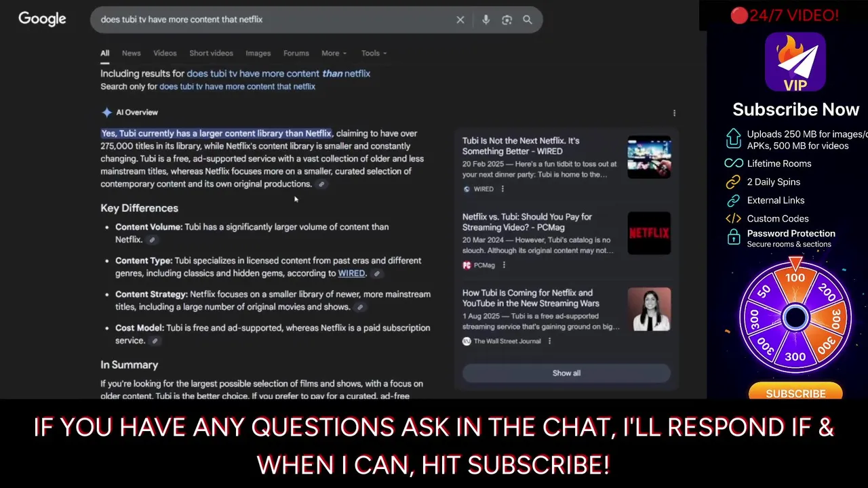Click the WIRED article thumbnail
The image size is (868, 488).
click(649, 157)
